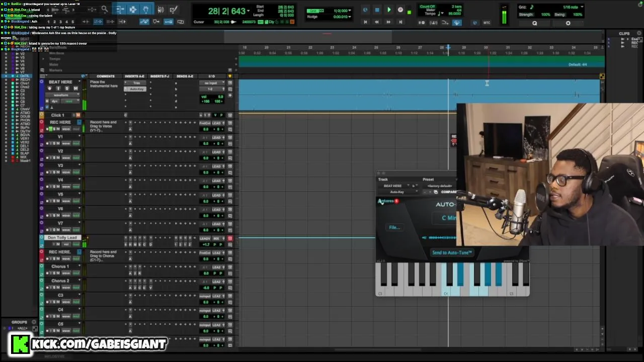The image size is (644, 362).
Task: Select the Don Tolly Lead track
Action: click(62, 238)
